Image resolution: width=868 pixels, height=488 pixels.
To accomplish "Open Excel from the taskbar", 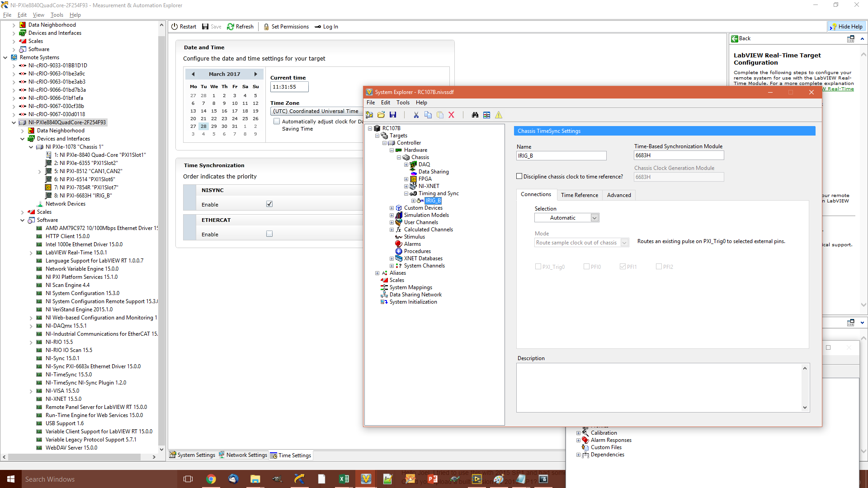I will coord(344,479).
